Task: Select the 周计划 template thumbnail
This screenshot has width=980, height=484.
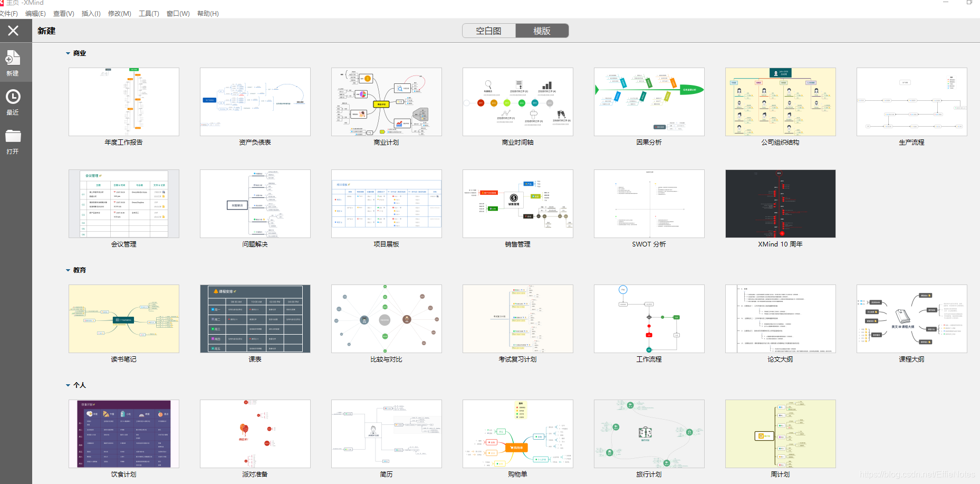Action: point(781,434)
